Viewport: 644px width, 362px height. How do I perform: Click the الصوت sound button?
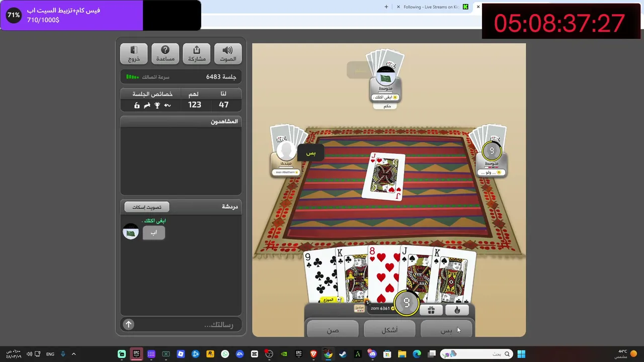pos(228,54)
